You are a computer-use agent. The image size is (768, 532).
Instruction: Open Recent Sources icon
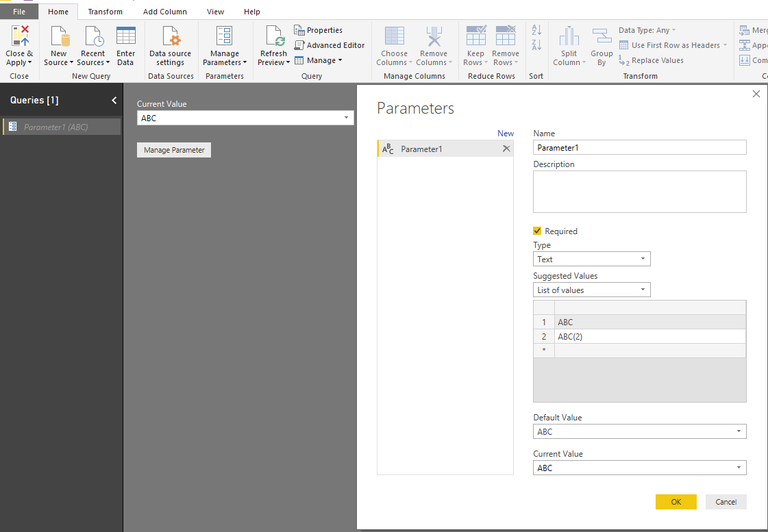pos(94,36)
